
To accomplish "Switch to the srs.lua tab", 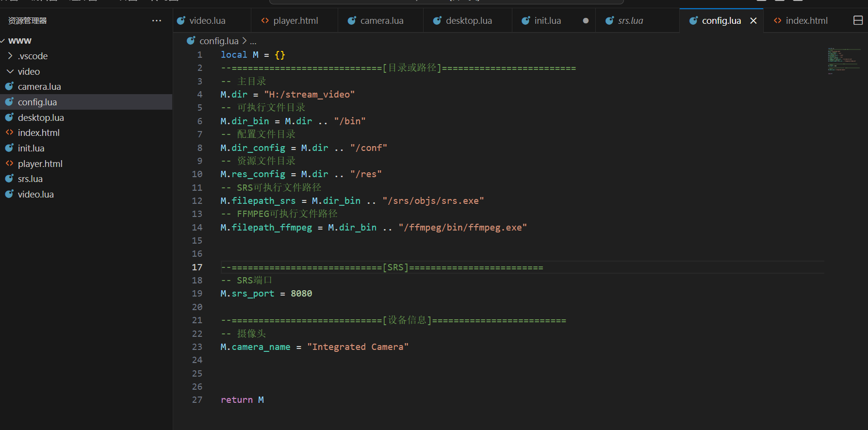I will coord(638,20).
